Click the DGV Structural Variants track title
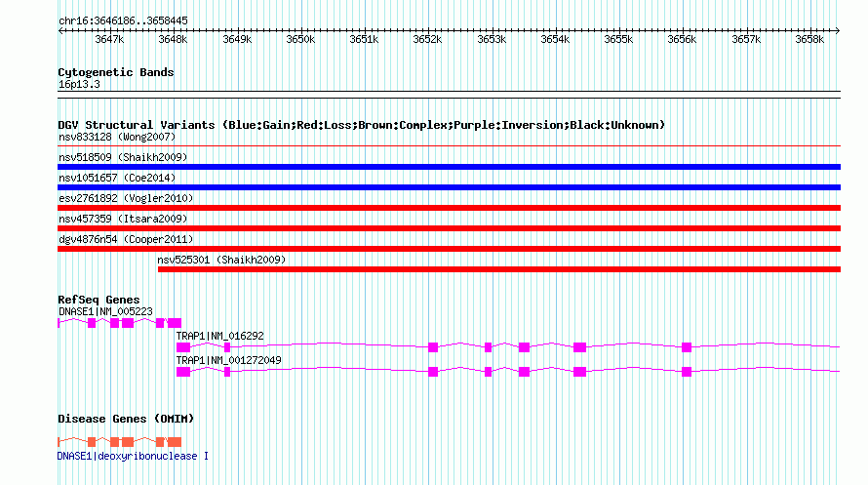 pyautogui.click(x=362, y=125)
